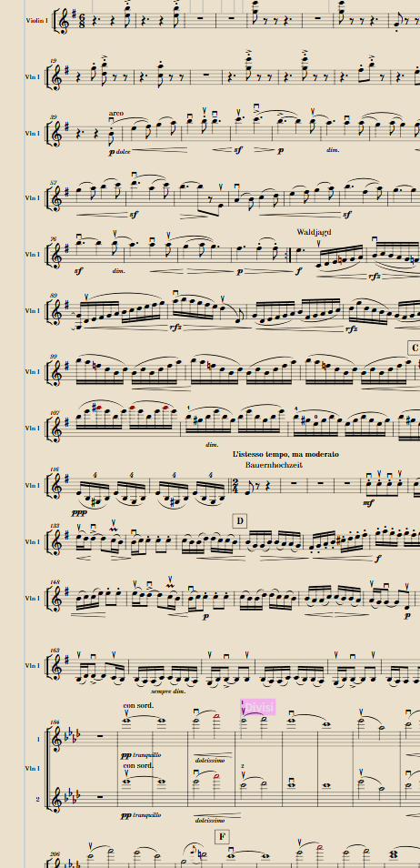This screenshot has height=868, width=420.
Task: Click measure number 184
Action: point(55,722)
